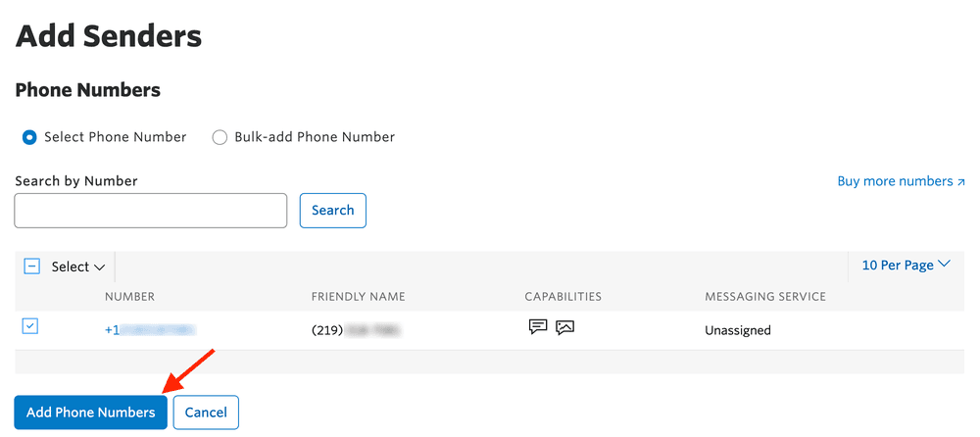Click the Cancel button
980x437 pixels.
pos(206,413)
